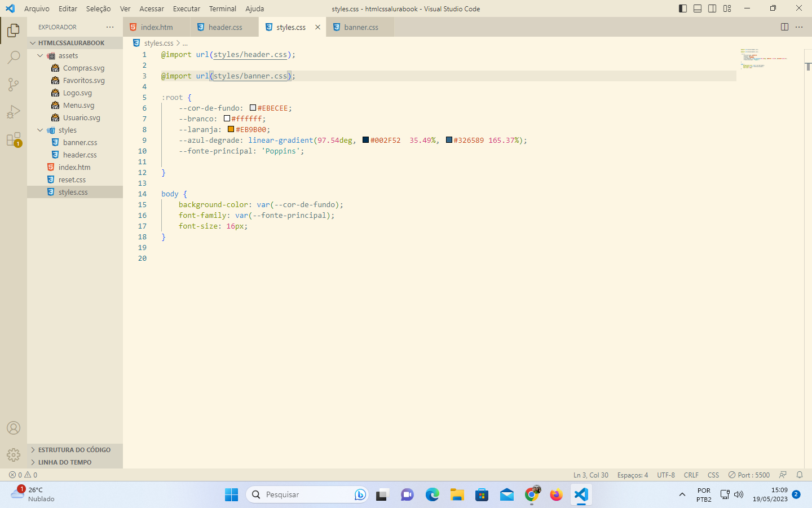This screenshot has height=508, width=812.
Task: Open the Run and Debug view
Action: click(14, 112)
